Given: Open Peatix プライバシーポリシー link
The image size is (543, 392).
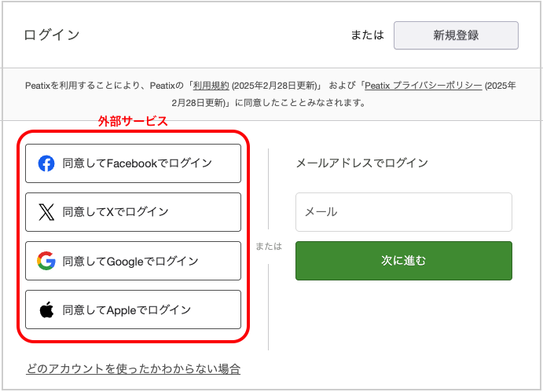Looking at the screenshot, I should coord(424,86).
